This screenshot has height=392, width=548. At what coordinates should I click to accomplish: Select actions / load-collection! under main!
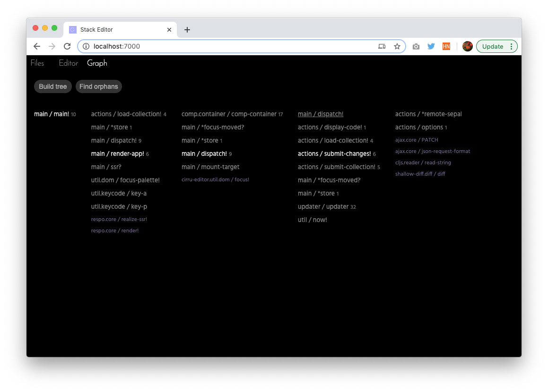click(x=129, y=114)
